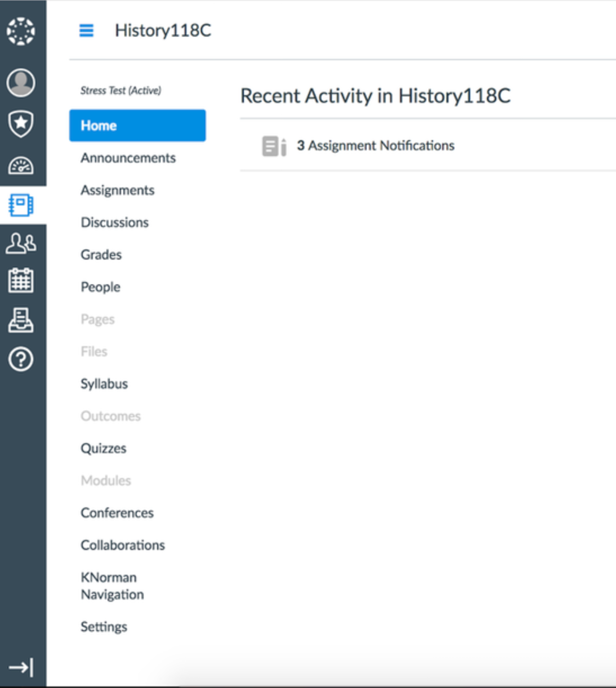The width and height of the screenshot is (616, 688).
Task: Open the Help question mark icon
Action: coord(21,359)
